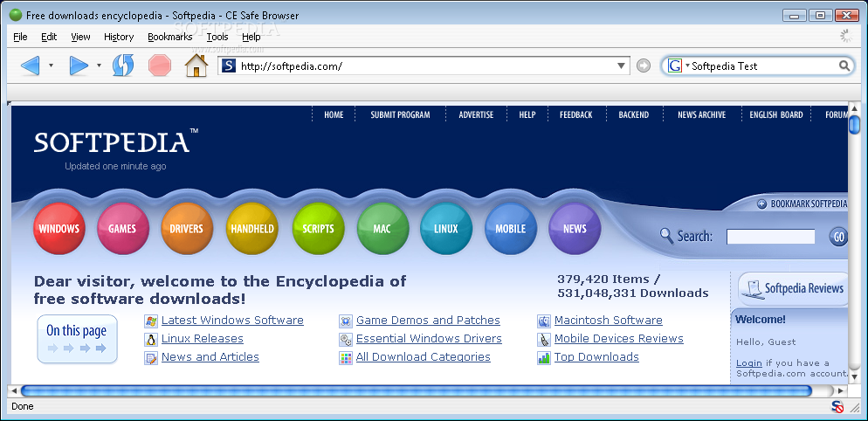Screen dimensions: 868x421
Task: Open the red WINDOWS category ball
Action: click(x=59, y=228)
